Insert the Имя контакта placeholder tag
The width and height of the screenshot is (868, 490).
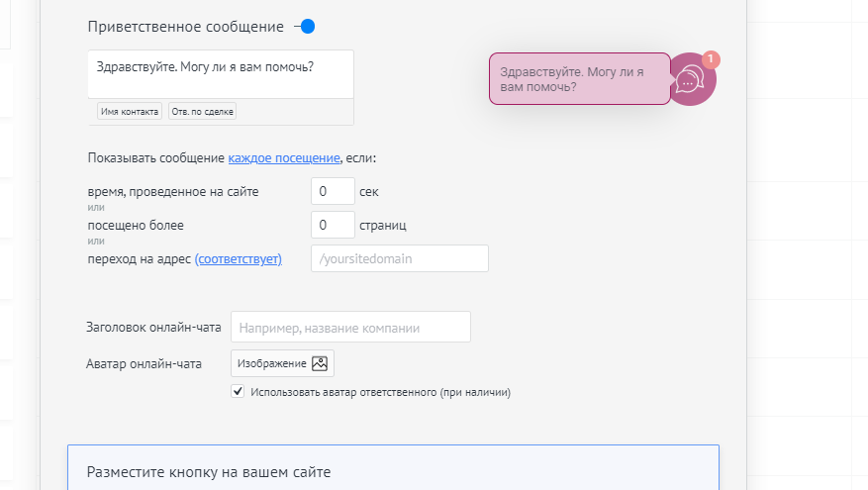pos(130,111)
